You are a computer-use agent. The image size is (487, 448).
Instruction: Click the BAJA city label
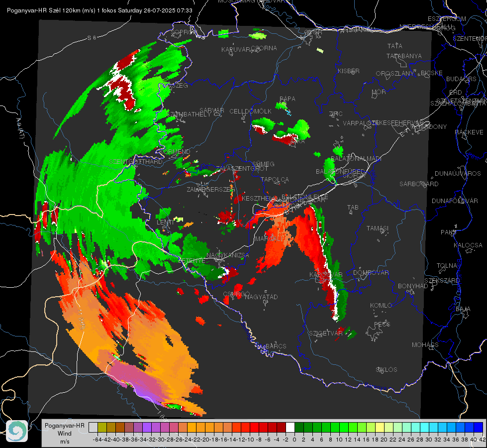[x=463, y=309]
